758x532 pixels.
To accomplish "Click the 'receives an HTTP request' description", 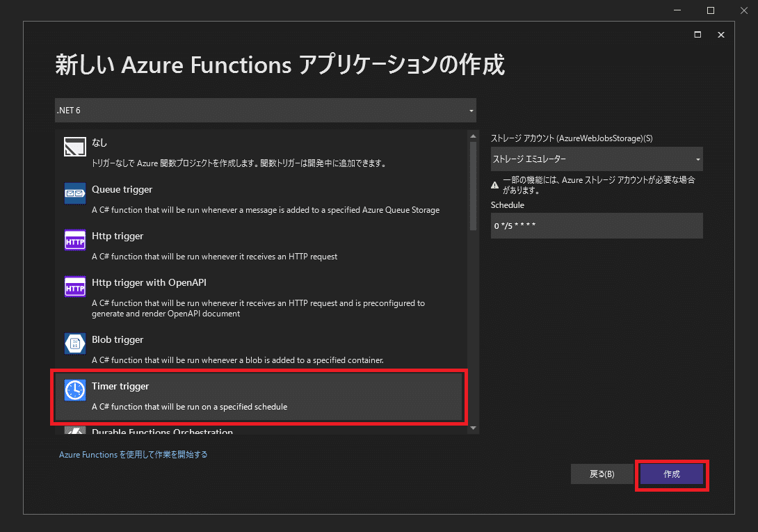I will point(215,257).
